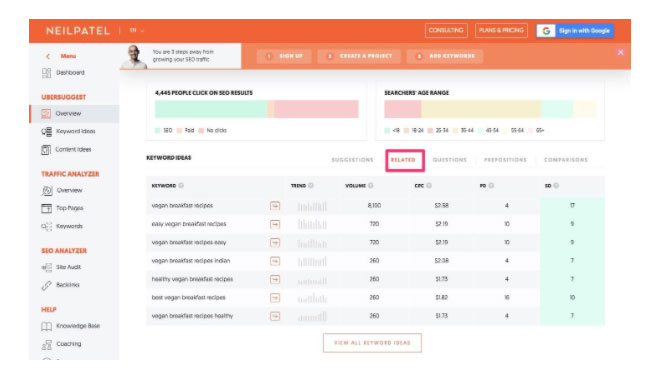Click export arrow for vegan breakfast recipes
The width and height of the screenshot is (665, 380).
(275, 206)
